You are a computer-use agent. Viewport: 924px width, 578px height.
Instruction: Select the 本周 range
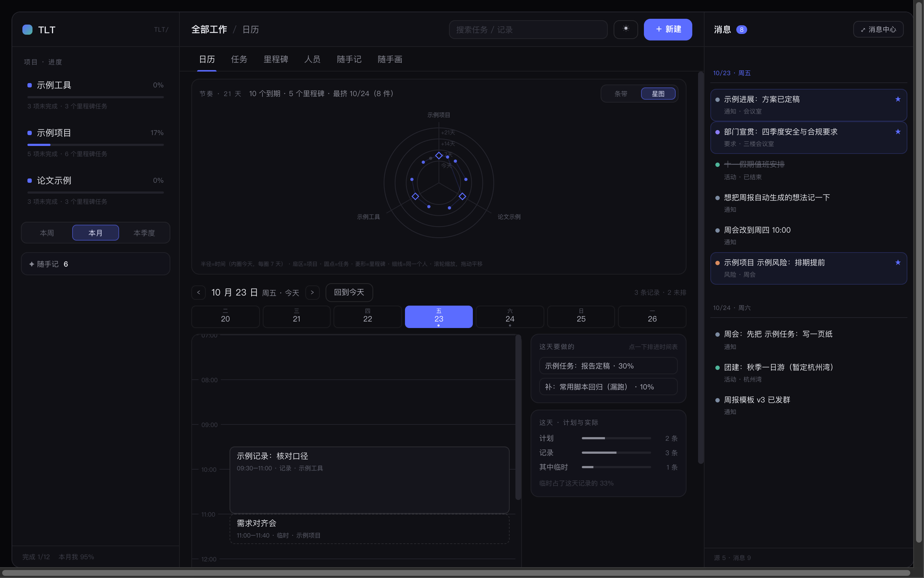coord(47,233)
